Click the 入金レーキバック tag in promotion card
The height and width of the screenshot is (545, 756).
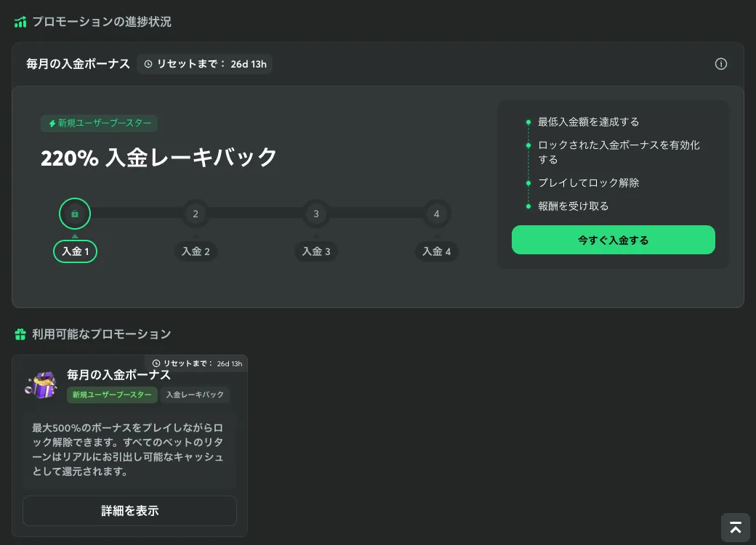click(x=195, y=395)
